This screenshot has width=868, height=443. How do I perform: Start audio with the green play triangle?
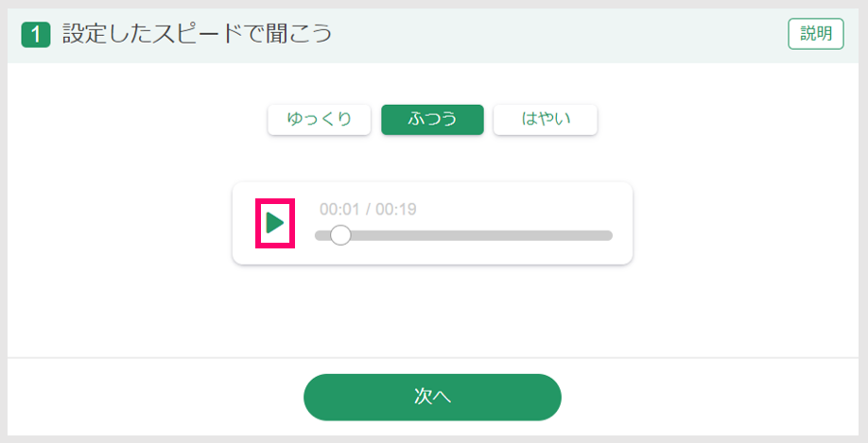(x=275, y=223)
